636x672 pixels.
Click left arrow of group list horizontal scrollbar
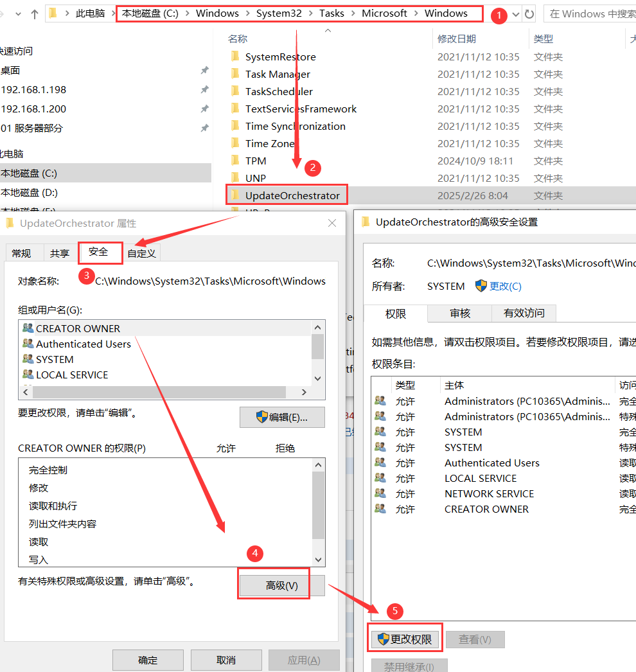coord(26,392)
